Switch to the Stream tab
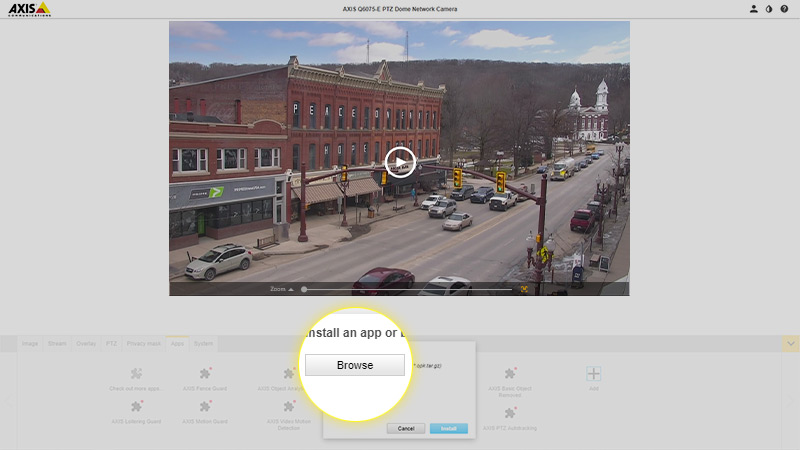 coord(57,344)
